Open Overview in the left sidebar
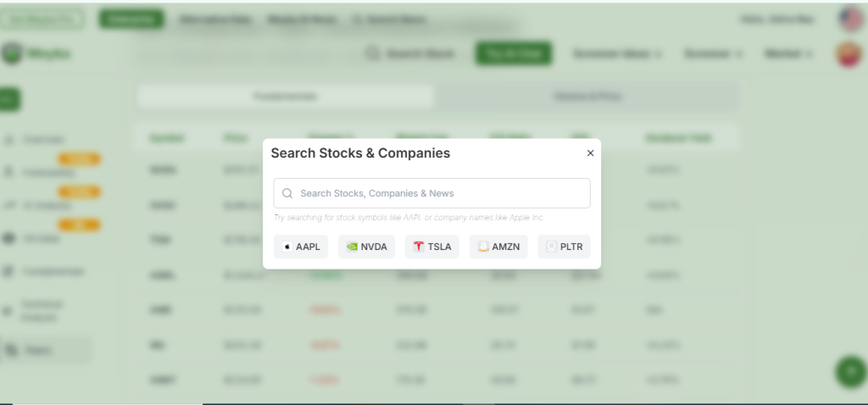Image resolution: width=868 pixels, height=405 pixels. 42,139
